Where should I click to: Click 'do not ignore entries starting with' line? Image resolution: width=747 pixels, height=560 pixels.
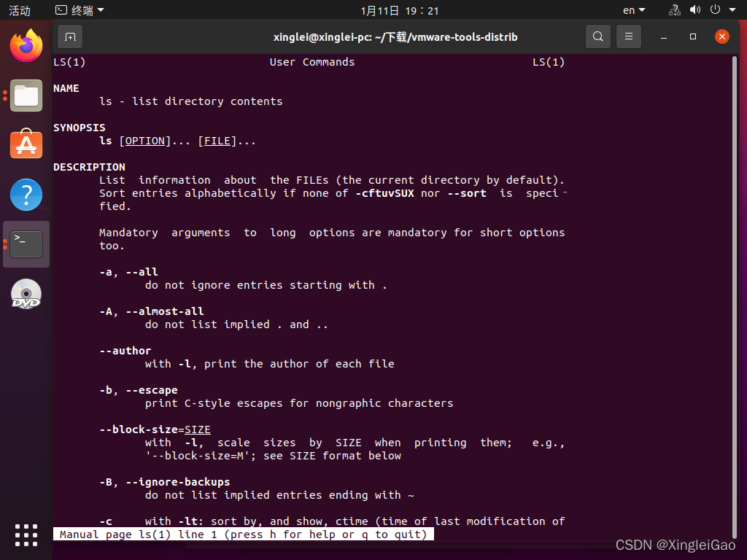(266, 285)
